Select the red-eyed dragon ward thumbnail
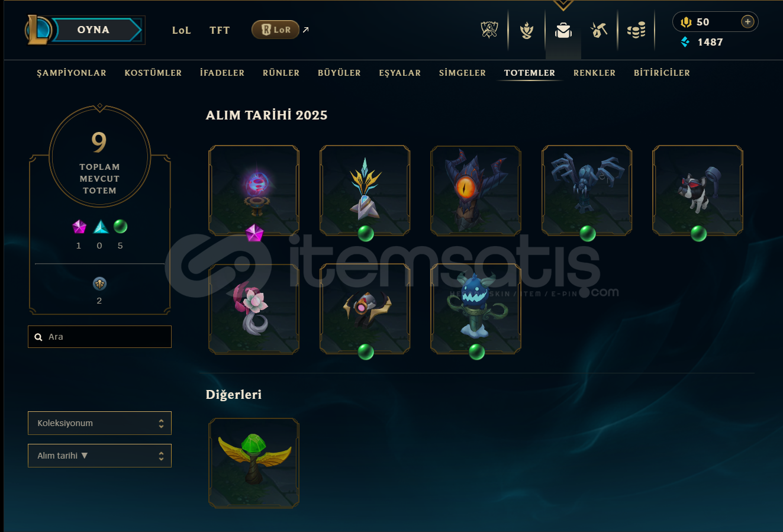 tap(476, 191)
